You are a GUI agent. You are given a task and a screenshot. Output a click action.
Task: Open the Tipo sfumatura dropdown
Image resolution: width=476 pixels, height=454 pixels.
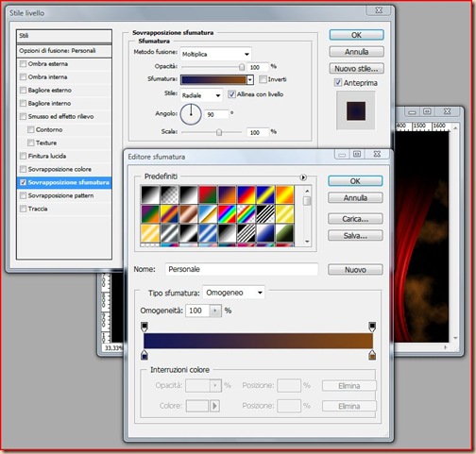233,293
